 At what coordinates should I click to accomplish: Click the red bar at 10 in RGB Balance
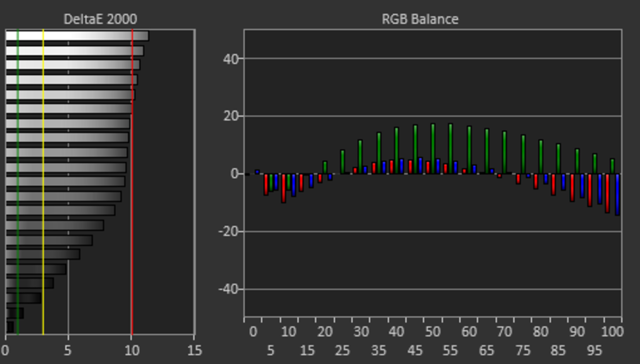283,188
